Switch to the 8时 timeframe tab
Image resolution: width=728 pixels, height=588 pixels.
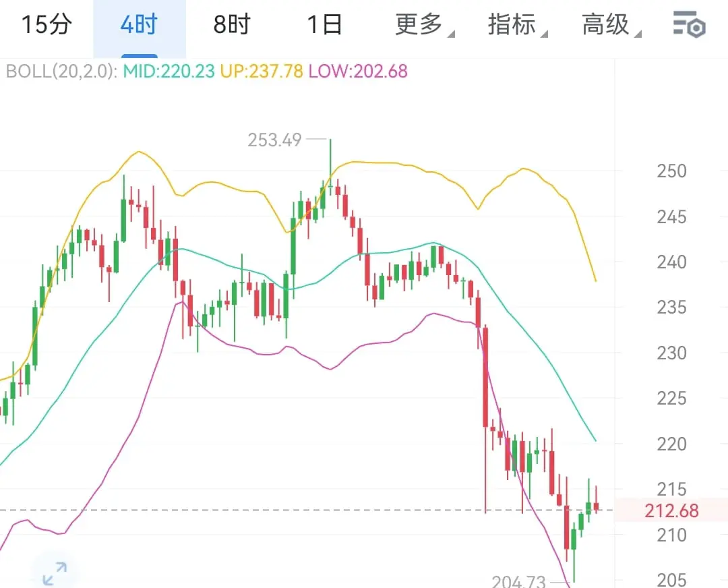coord(232,25)
